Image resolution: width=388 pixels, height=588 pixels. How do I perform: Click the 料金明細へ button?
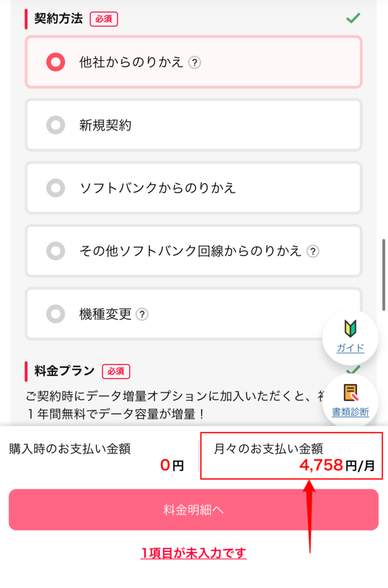[x=194, y=509]
